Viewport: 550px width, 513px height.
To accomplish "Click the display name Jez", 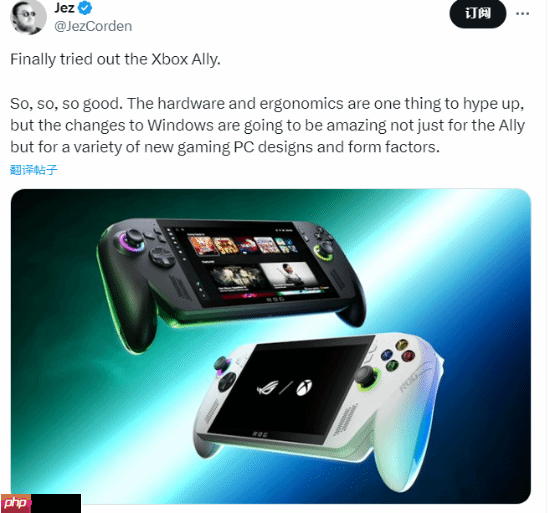I will coord(64,8).
